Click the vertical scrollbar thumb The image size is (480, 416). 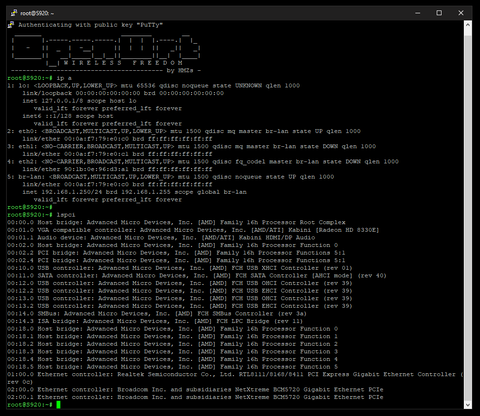[x=468, y=215]
